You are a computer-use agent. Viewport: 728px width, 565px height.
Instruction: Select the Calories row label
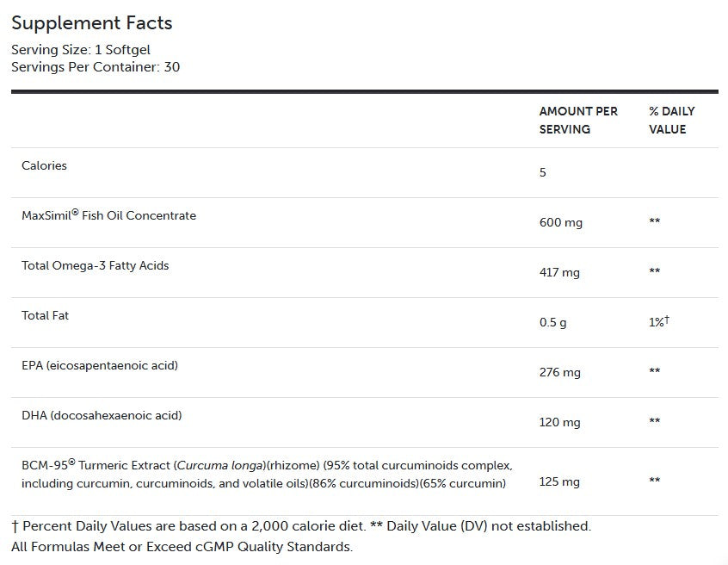[44, 165]
